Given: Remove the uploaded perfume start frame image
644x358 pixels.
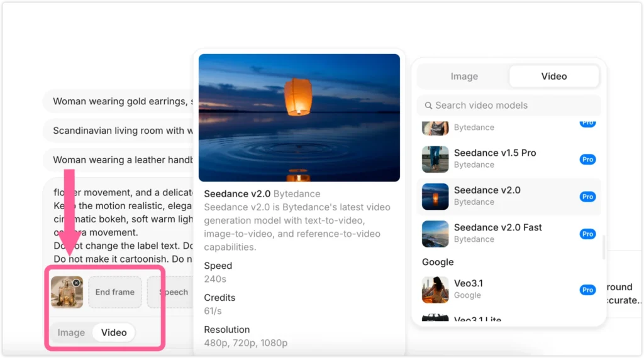Looking at the screenshot, I should [x=76, y=283].
